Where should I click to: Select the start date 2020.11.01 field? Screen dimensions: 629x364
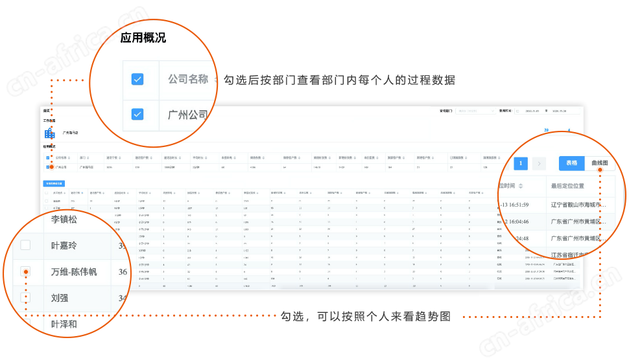coord(532,111)
